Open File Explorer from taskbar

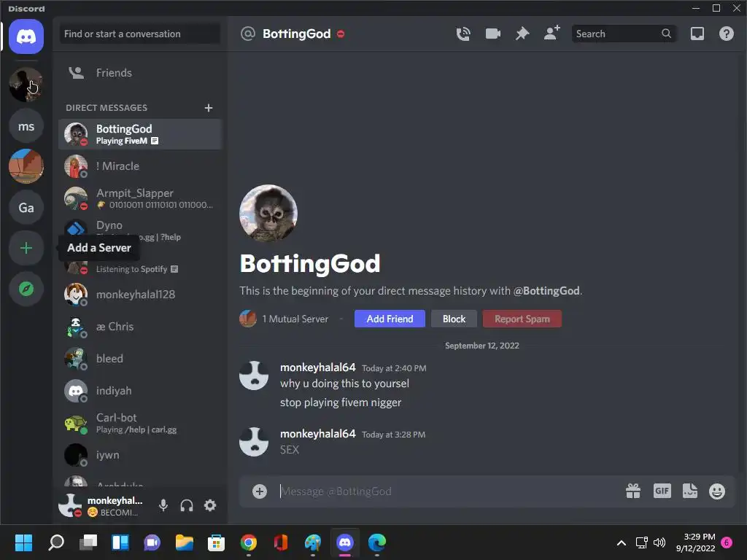coord(185,542)
